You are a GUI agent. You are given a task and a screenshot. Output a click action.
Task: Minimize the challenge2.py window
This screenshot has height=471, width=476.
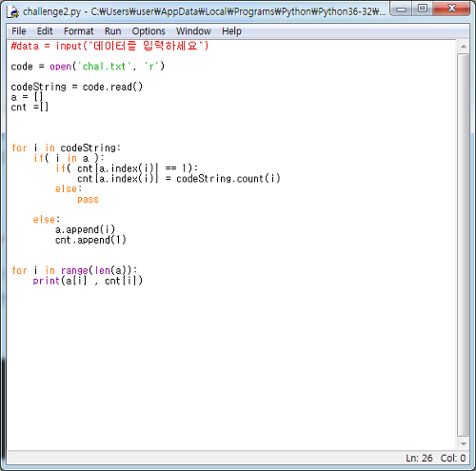401,9
